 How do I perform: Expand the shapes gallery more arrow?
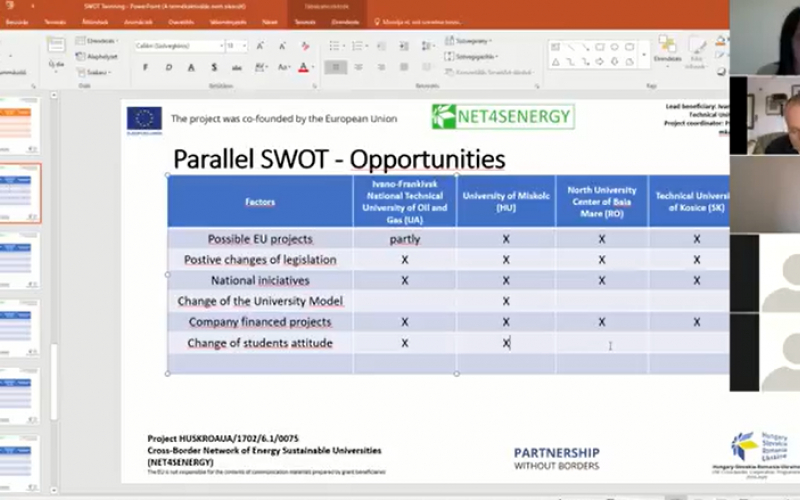(x=643, y=55)
